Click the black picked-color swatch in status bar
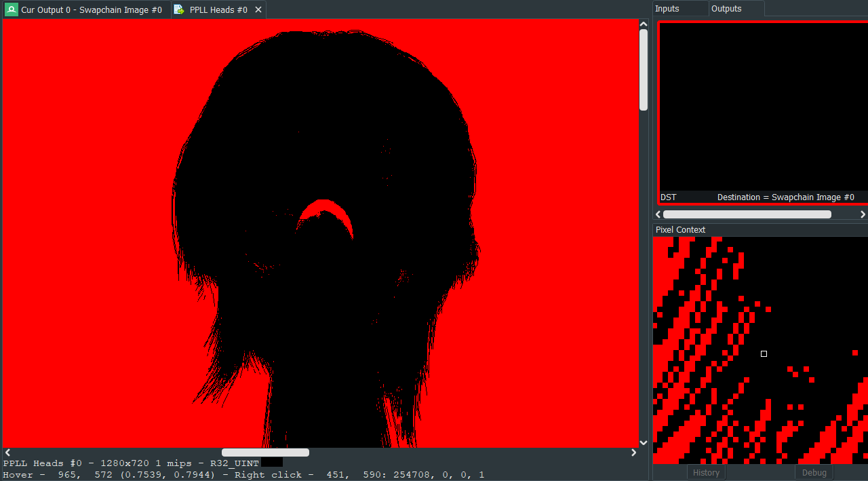Screen dimensions: 868x481 272,463
